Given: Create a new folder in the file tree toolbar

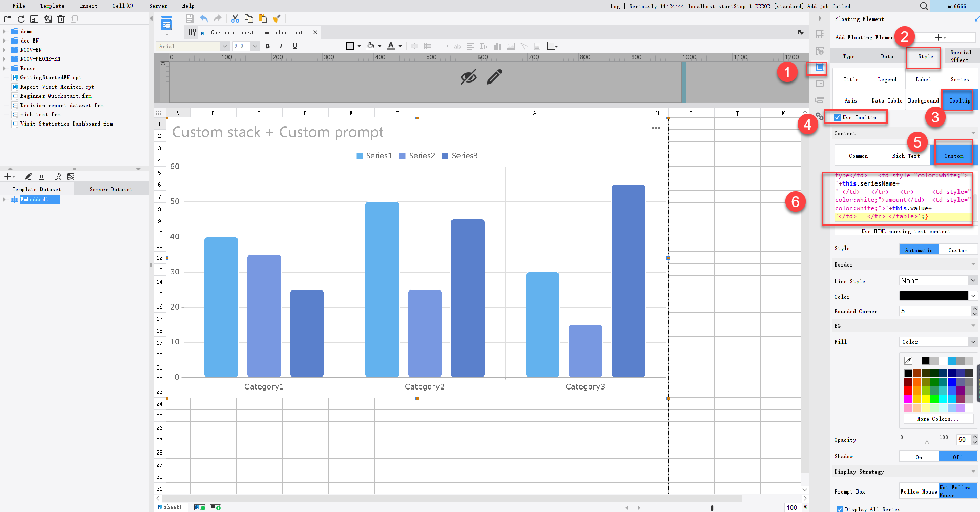Looking at the screenshot, I should coord(8,19).
